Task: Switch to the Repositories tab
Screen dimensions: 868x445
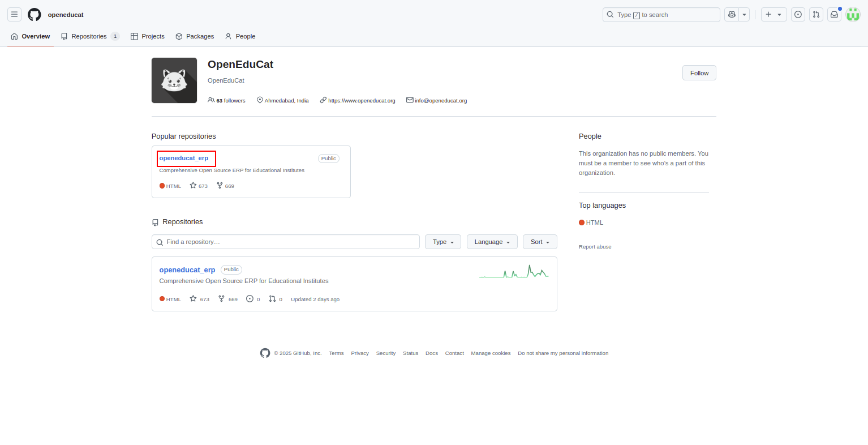Action: point(90,36)
